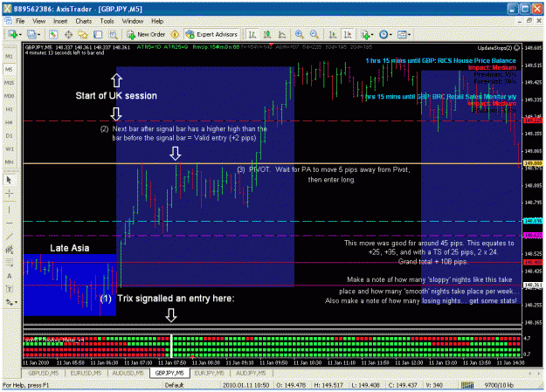This screenshot has width=546, height=392.
Task: Click the New Order button
Action: click(x=146, y=34)
